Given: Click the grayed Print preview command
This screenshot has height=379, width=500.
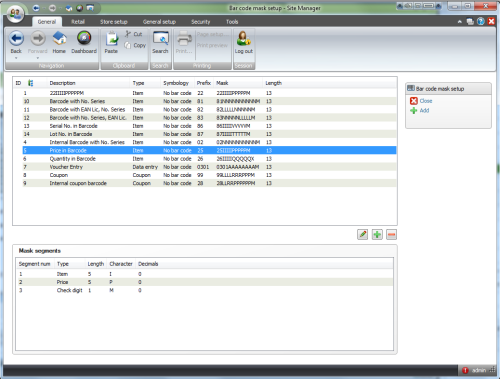Looking at the screenshot, I should 212,45.
